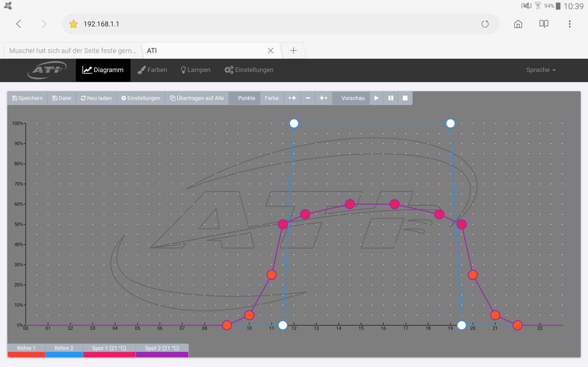The height and width of the screenshot is (367, 588).
Task: Switch to the Farben tab
Action: click(x=152, y=70)
